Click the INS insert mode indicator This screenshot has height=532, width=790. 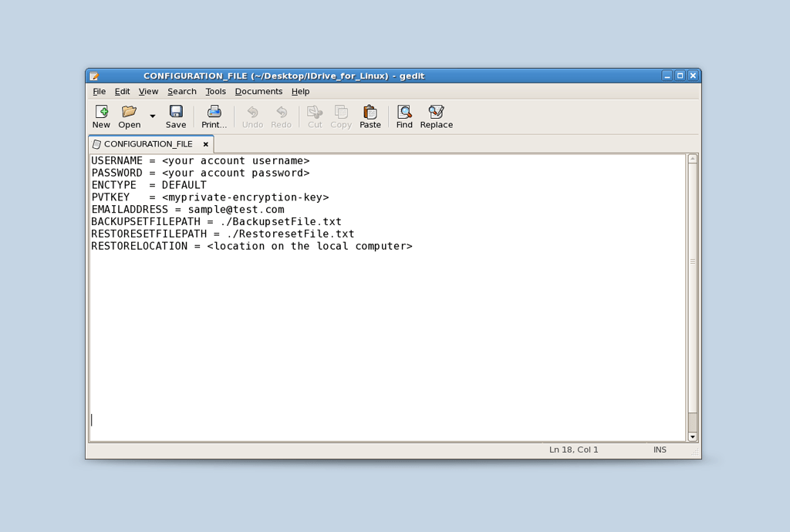tap(660, 450)
